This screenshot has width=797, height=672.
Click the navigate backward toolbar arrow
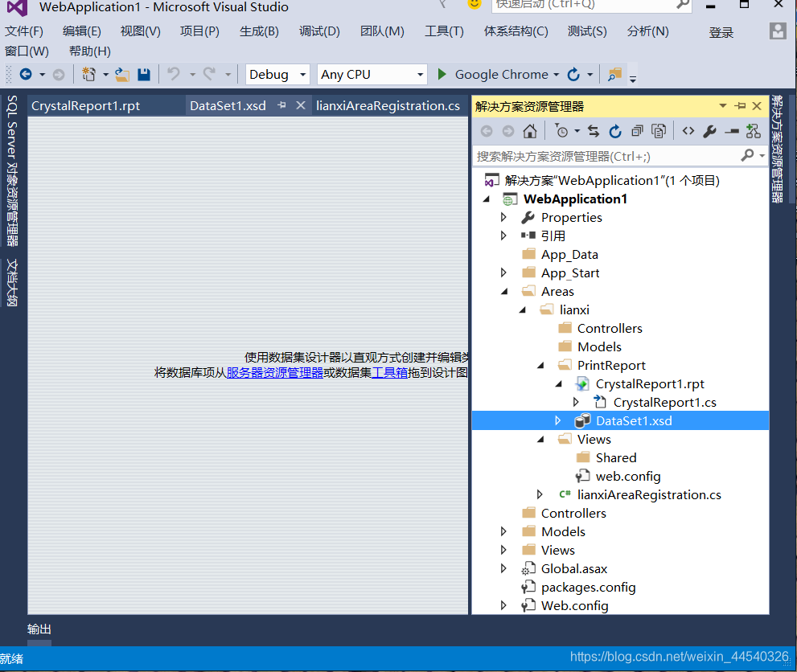point(26,75)
